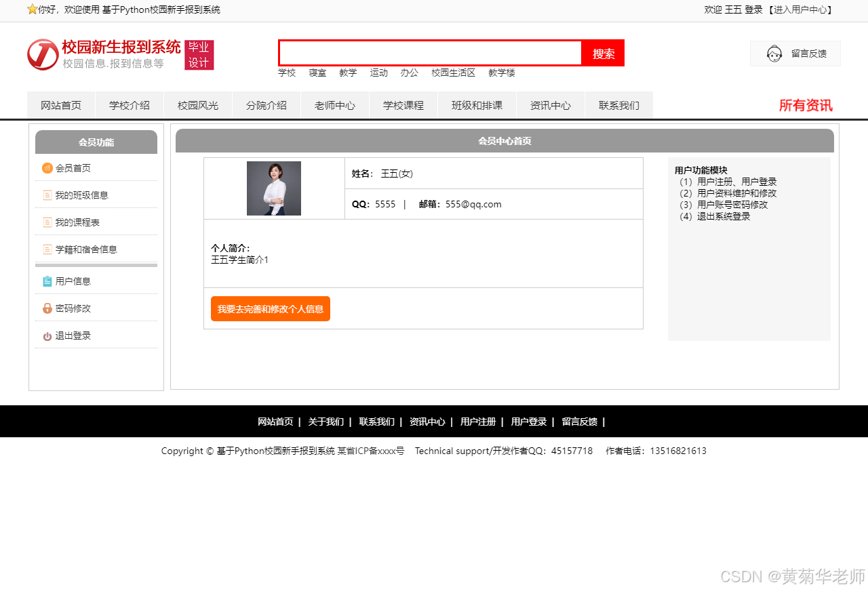Click the document icon next to 我的课程表
The image size is (868, 591).
(47, 222)
